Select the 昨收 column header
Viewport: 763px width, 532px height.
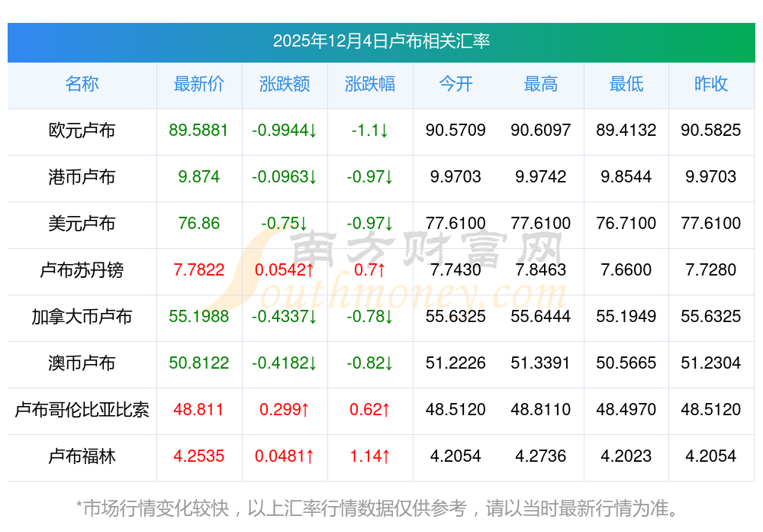coord(711,85)
